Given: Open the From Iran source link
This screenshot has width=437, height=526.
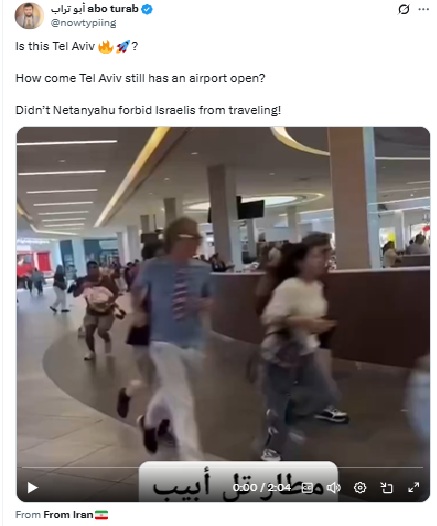Looking at the screenshot, I should point(68,515).
